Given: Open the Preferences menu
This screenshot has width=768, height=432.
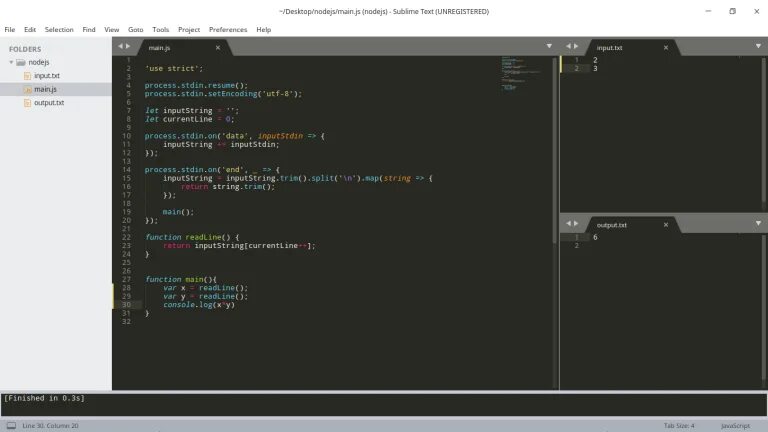Looking at the screenshot, I should pyautogui.click(x=228, y=29).
